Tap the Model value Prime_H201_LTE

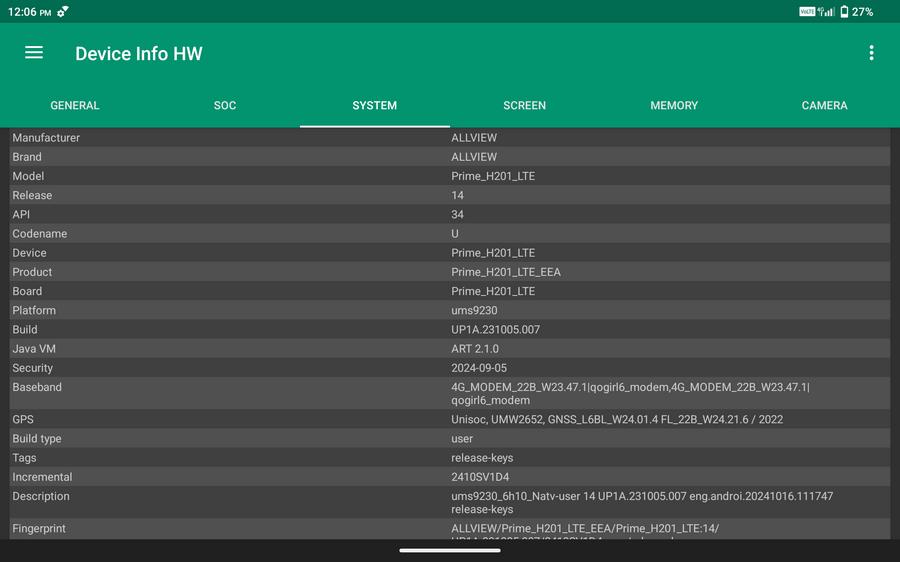pos(493,176)
